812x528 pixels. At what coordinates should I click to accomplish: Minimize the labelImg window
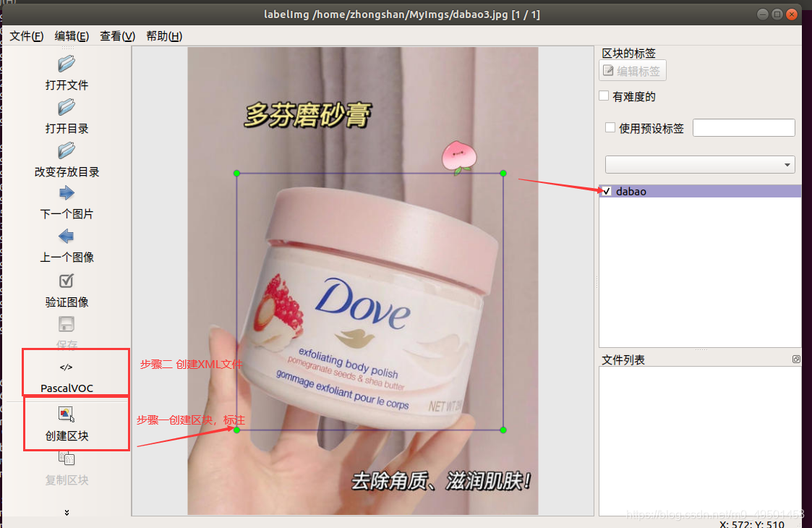[x=763, y=14]
